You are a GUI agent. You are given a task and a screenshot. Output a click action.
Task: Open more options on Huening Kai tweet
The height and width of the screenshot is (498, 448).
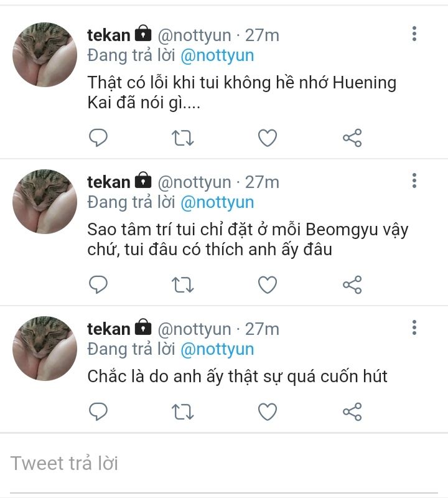414,34
